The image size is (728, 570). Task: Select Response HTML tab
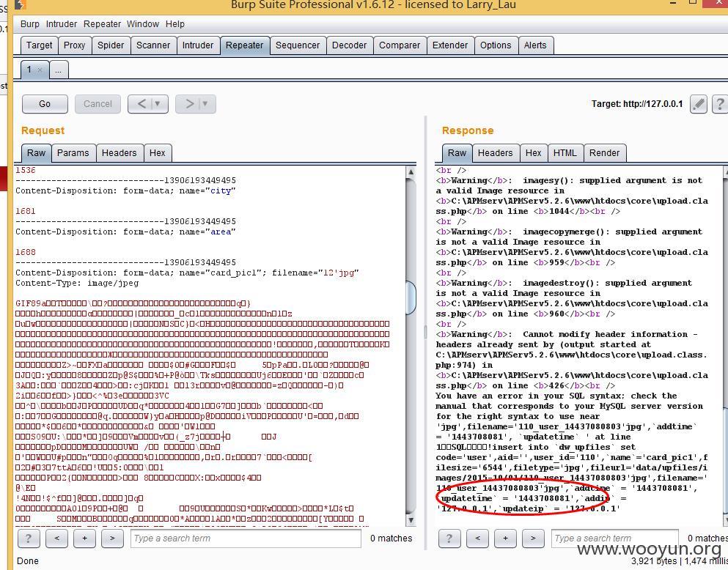pos(565,153)
